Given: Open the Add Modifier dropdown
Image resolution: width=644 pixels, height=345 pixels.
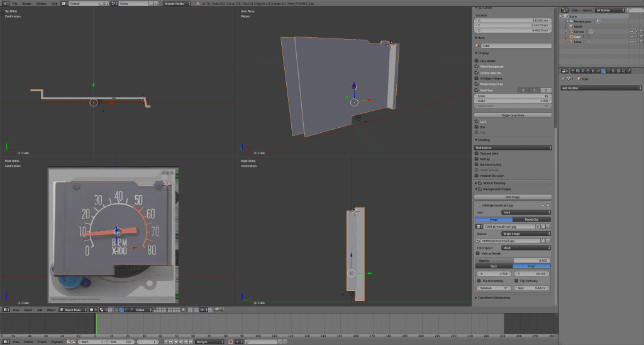Looking at the screenshot, I should pyautogui.click(x=601, y=88).
